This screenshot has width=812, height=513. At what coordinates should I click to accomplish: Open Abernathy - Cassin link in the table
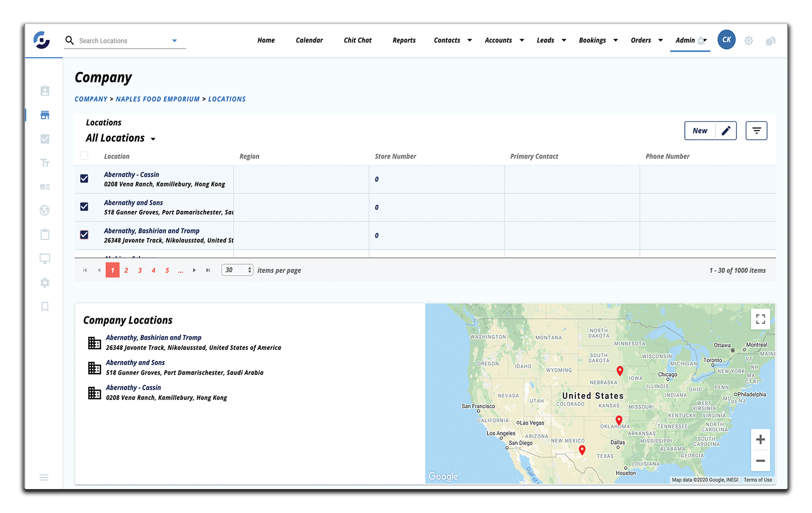(x=131, y=175)
